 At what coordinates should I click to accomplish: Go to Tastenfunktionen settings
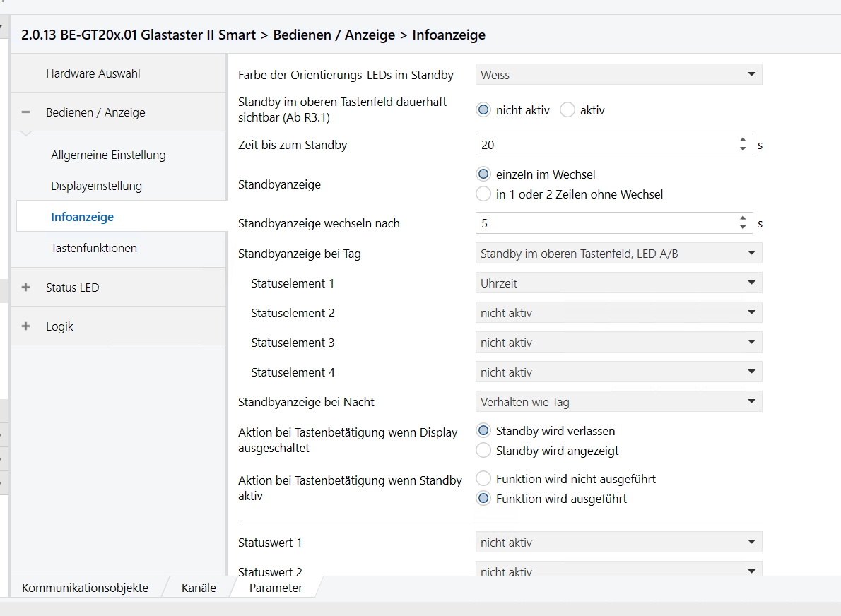pos(94,248)
